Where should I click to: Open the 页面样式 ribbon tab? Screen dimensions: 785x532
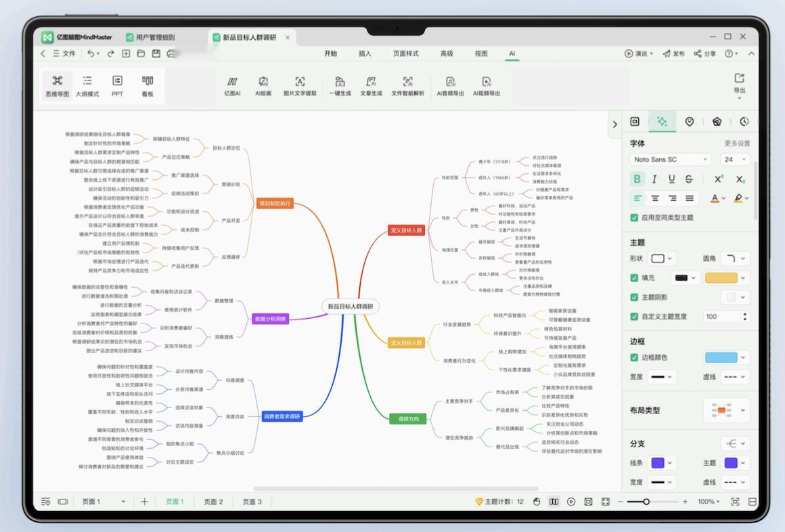click(405, 53)
